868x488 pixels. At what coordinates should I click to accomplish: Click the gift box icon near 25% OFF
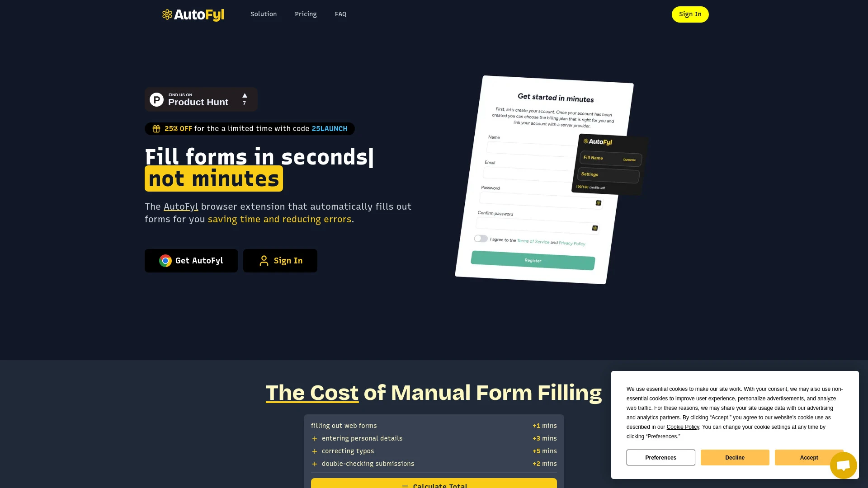coord(156,128)
